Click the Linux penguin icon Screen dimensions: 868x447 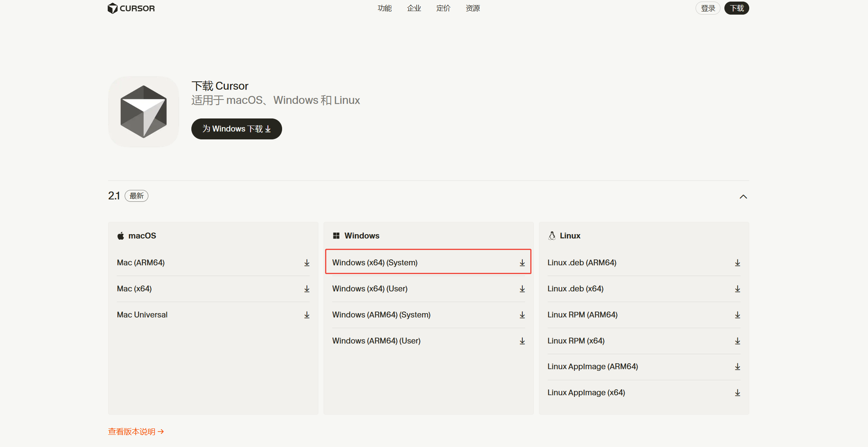coord(552,235)
